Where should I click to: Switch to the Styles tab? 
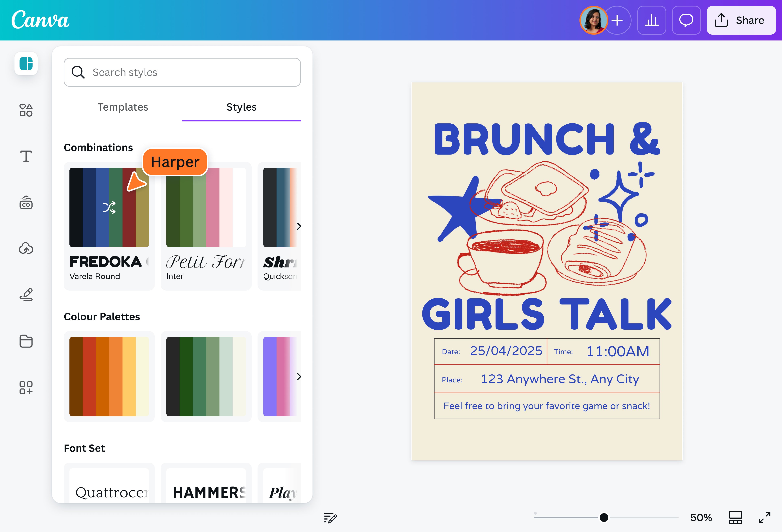click(241, 107)
